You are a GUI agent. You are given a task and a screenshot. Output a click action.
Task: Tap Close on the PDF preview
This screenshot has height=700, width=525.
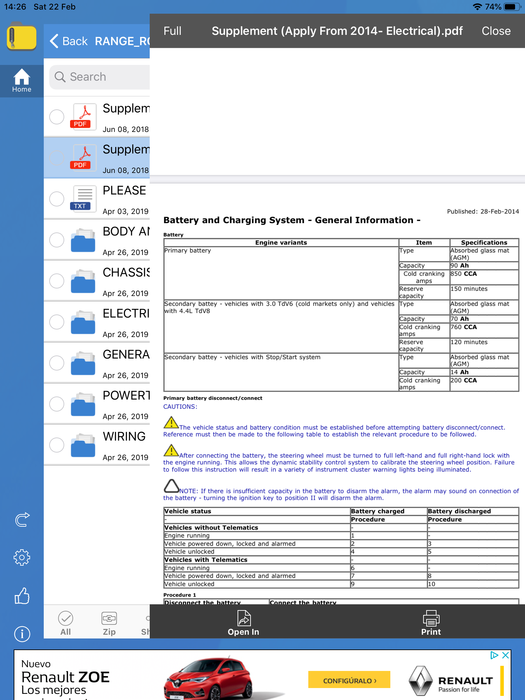[x=496, y=31]
